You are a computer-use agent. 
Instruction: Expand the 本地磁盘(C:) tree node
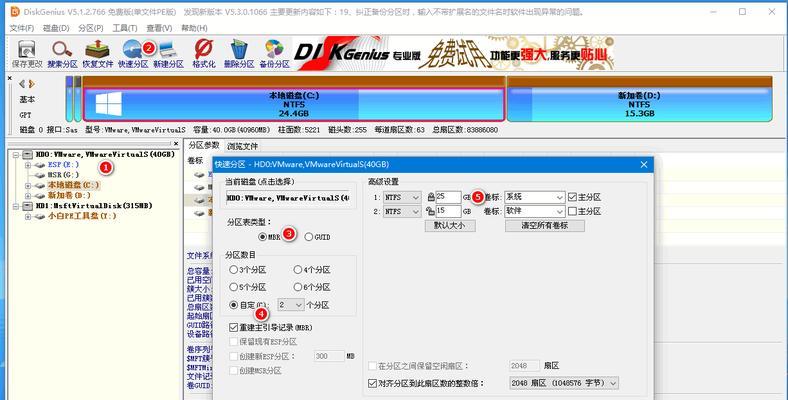pos(28,185)
